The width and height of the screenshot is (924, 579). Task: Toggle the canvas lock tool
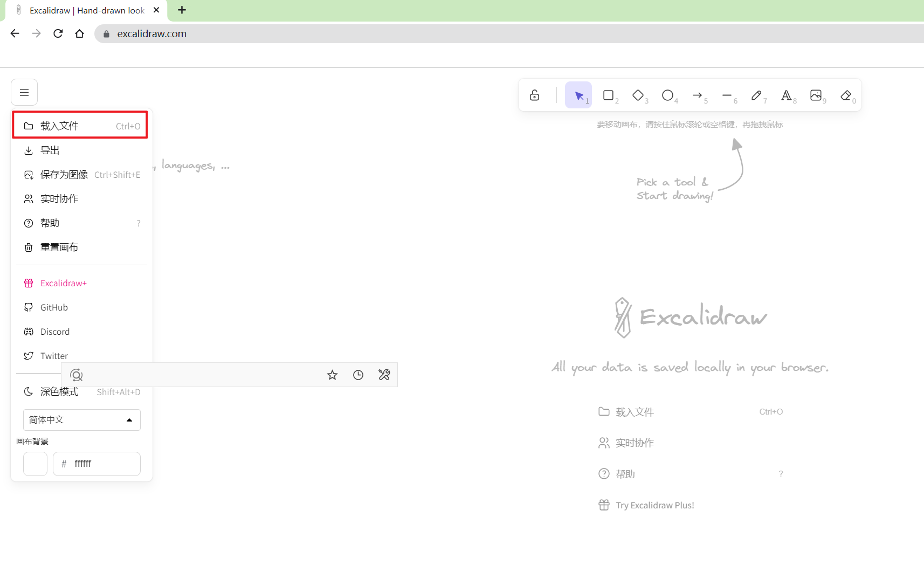point(534,95)
